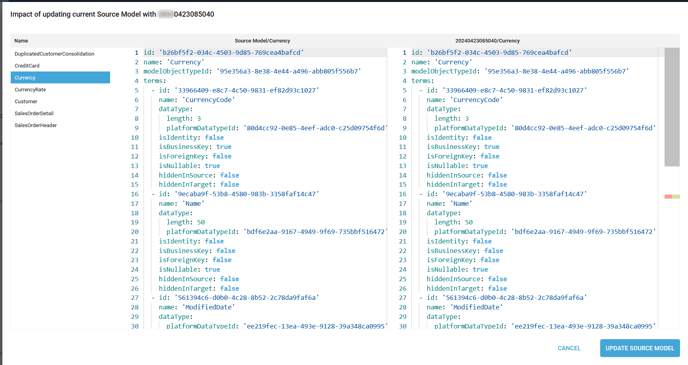Click platformDataTypeId on line 20 of the right pane
The height and width of the screenshot is (365, 688).
pyautogui.click(x=545, y=232)
